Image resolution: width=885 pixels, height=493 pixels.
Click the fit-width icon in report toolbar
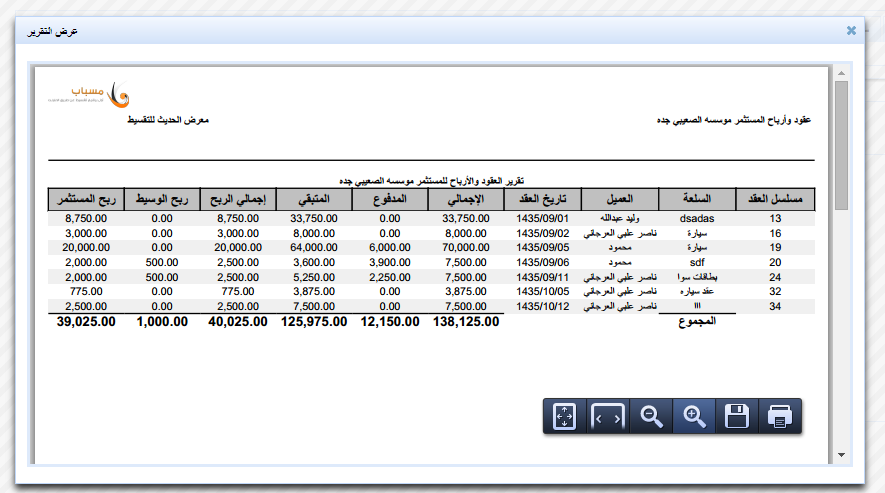(608, 417)
